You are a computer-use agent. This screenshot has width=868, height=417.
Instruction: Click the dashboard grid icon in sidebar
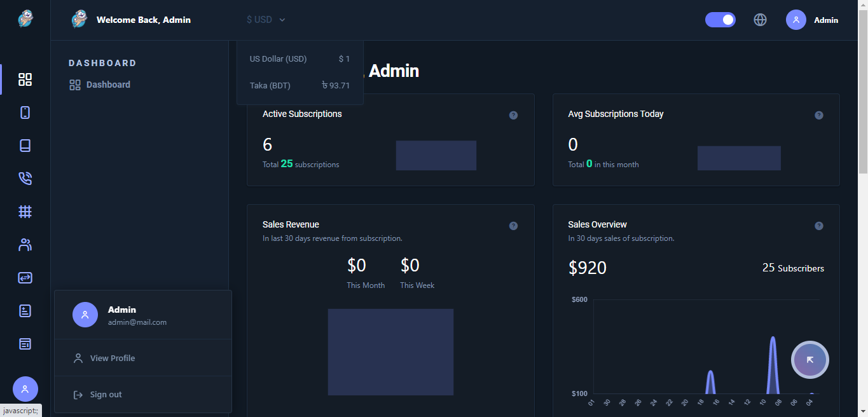25,79
